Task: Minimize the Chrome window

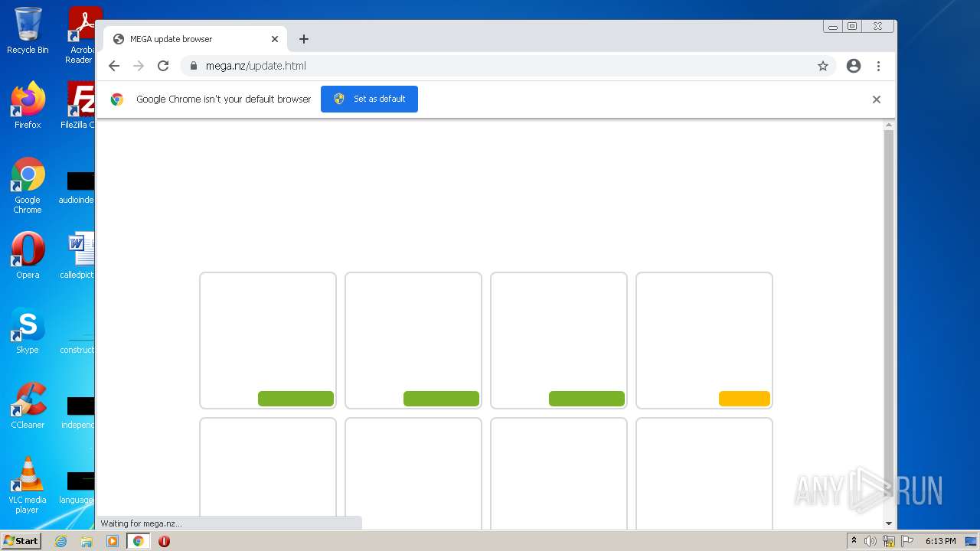Action: point(833,26)
